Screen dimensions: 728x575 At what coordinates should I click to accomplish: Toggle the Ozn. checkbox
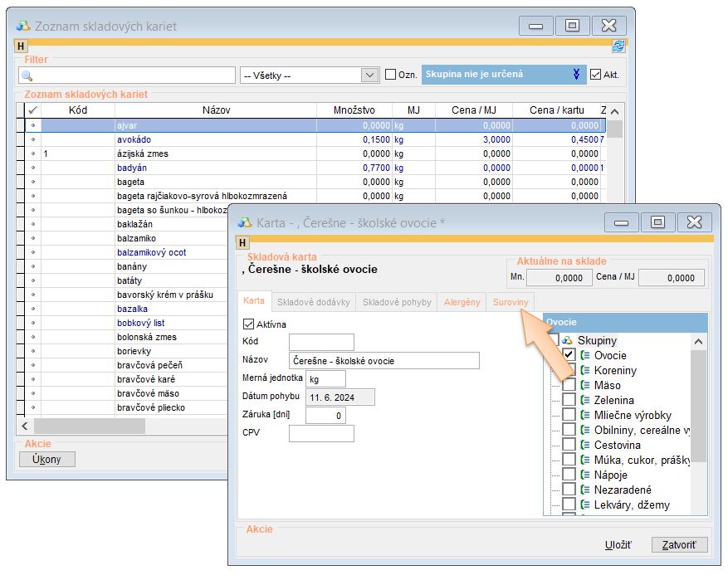[x=390, y=75]
